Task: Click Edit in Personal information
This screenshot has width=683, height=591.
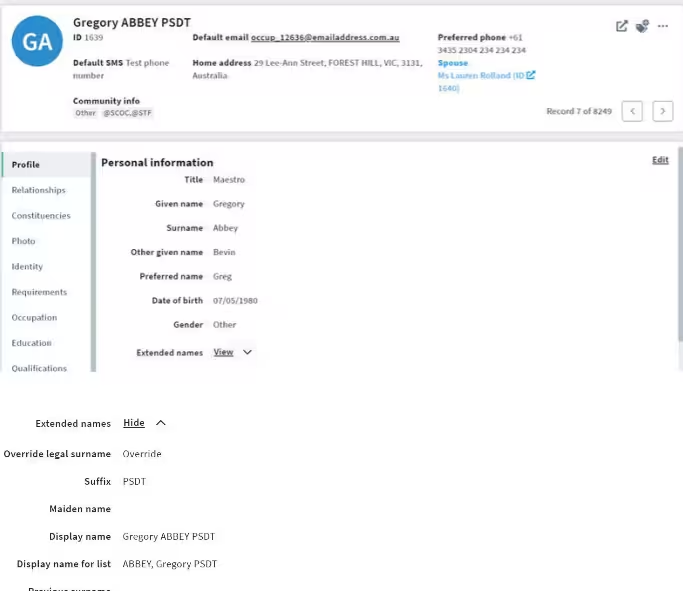Action: coord(660,160)
